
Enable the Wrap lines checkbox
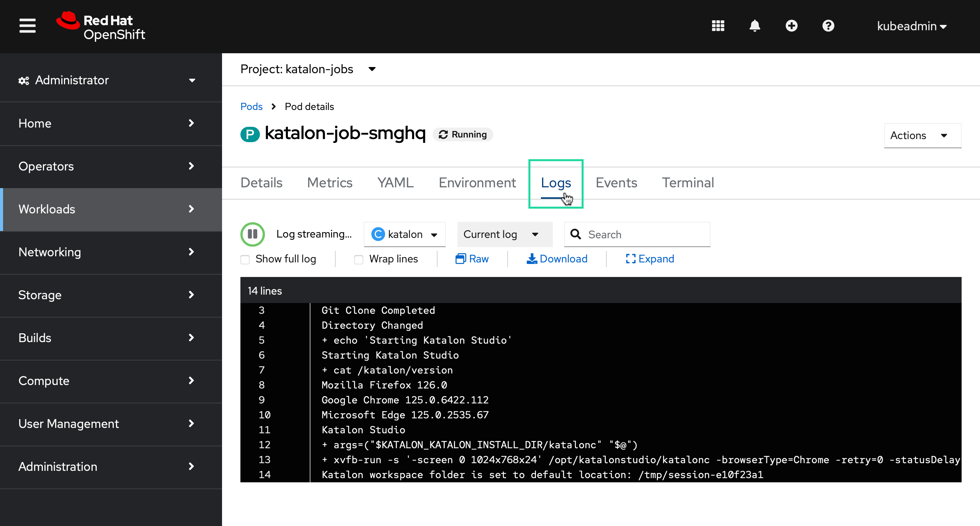point(358,259)
